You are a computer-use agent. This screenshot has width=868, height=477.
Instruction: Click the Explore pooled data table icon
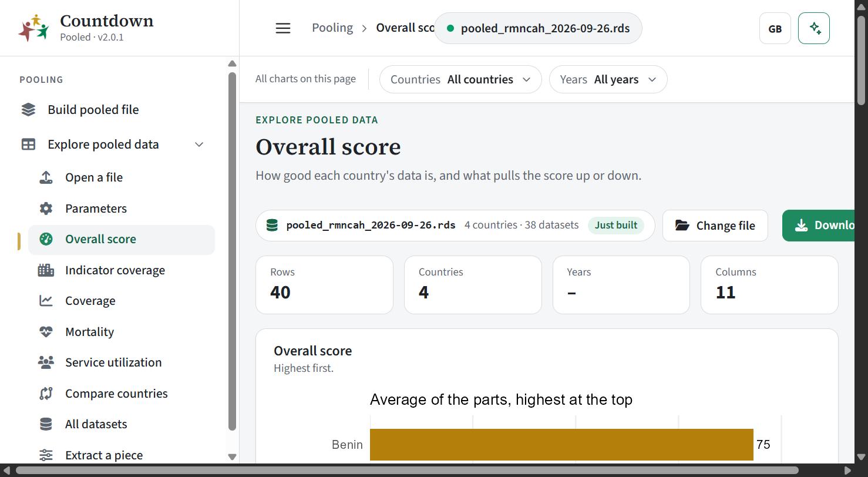[x=28, y=145]
